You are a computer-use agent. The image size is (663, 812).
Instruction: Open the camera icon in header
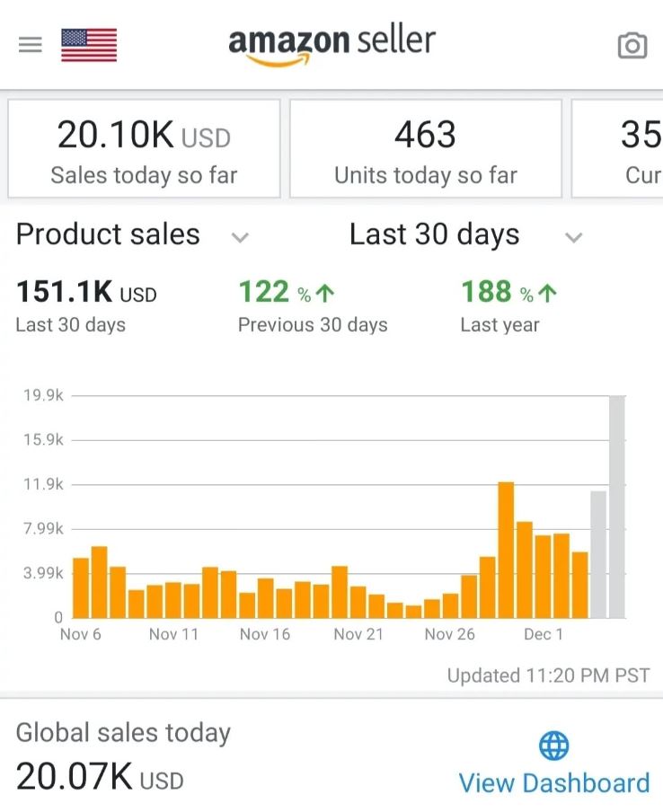[x=632, y=46]
